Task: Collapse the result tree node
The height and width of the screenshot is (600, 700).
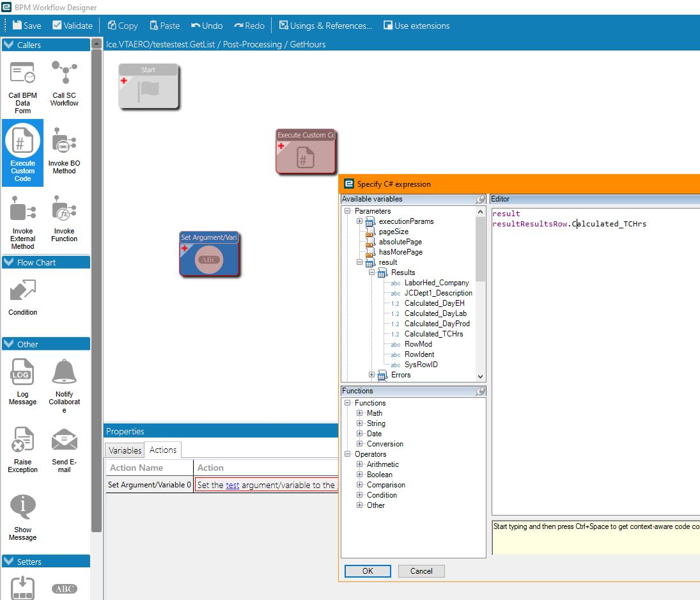Action: (359, 262)
